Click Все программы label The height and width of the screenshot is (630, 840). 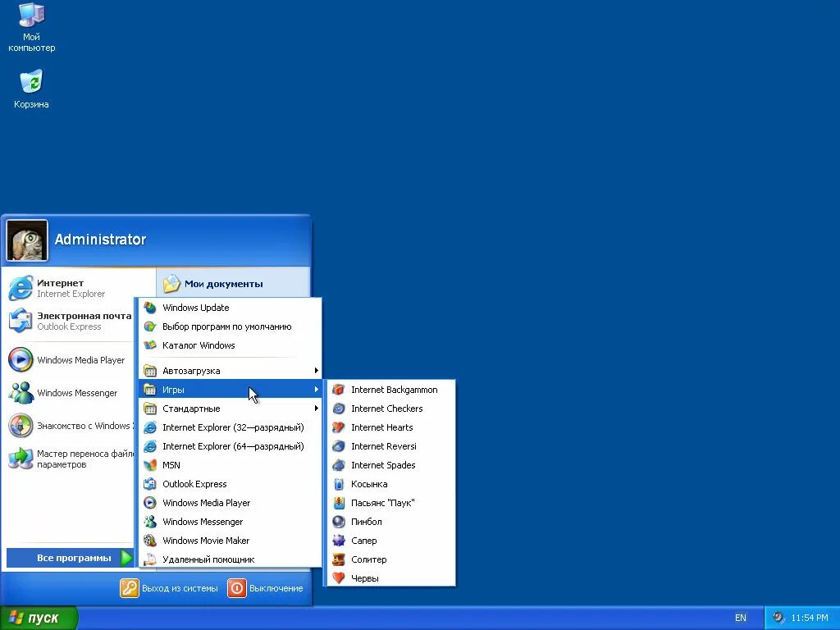74,558
